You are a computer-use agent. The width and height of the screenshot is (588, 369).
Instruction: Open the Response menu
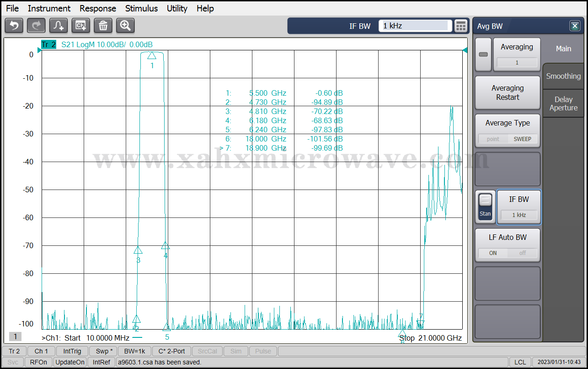[98, 8]
